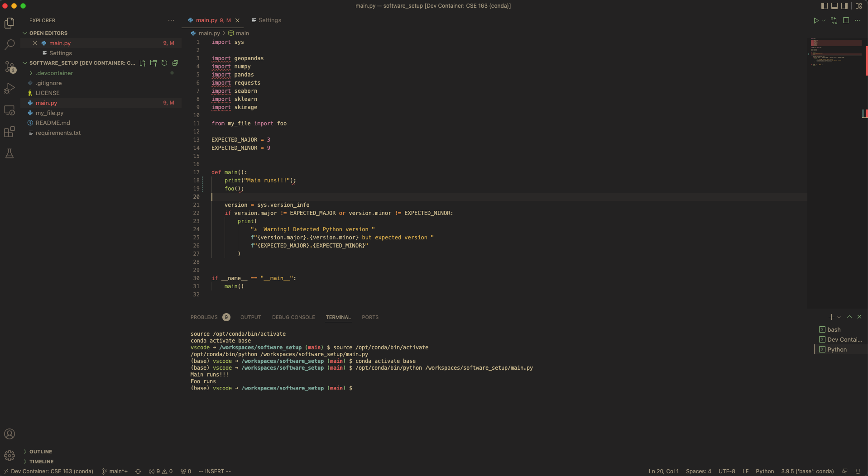Open the Ports panel tab

pos(370,317)
